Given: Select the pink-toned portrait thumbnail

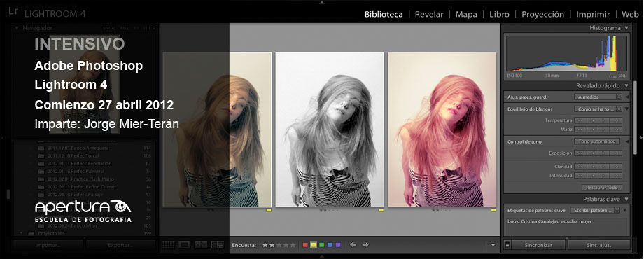Looking at the screenshot, I should (x=442, y=129).
